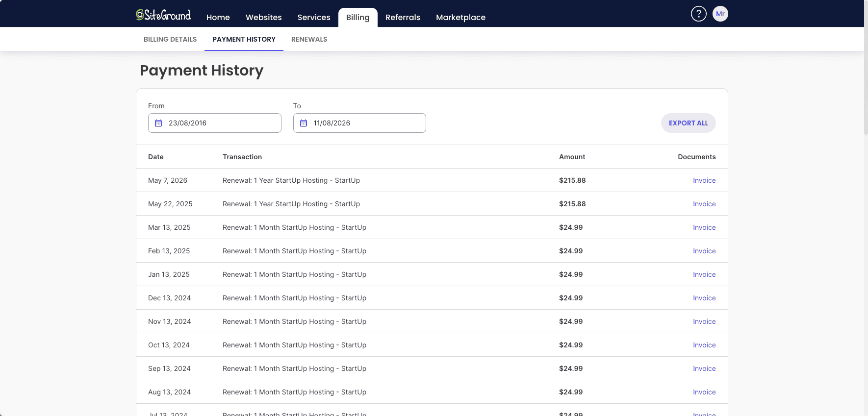Click the From date field 23/08/2016
The image size is (868, 416).
(215, 123)
